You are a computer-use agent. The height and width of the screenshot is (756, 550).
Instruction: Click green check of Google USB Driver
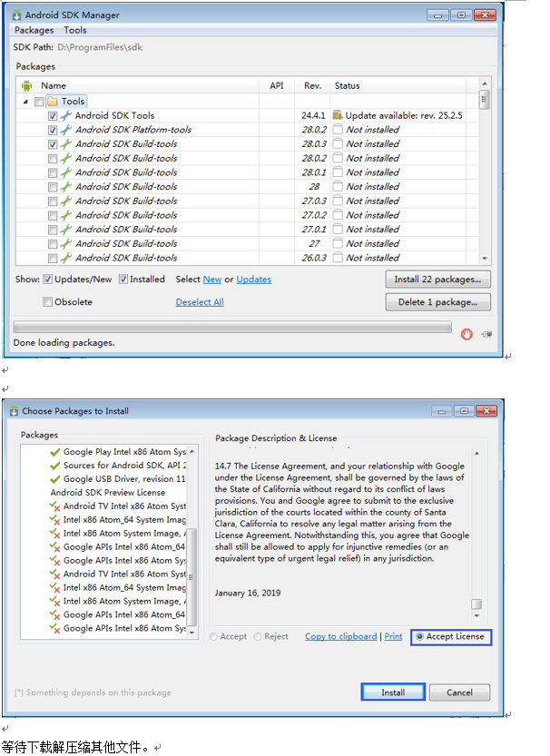55,479
